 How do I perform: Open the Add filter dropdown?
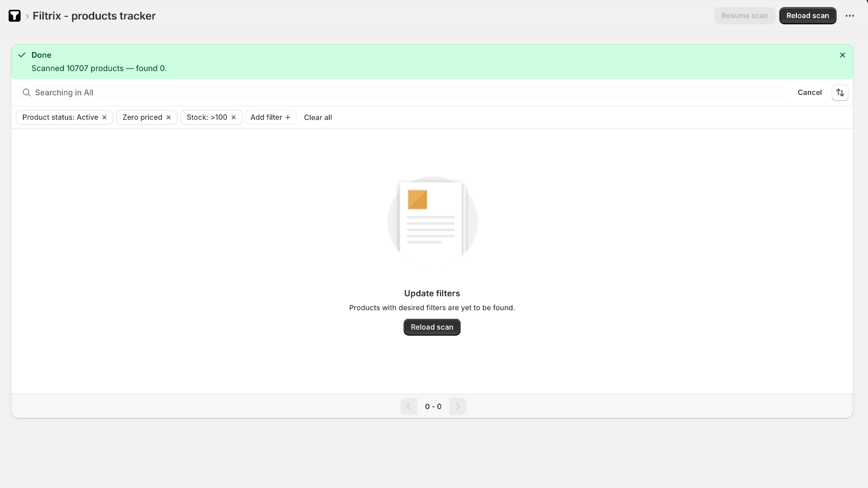271,117
